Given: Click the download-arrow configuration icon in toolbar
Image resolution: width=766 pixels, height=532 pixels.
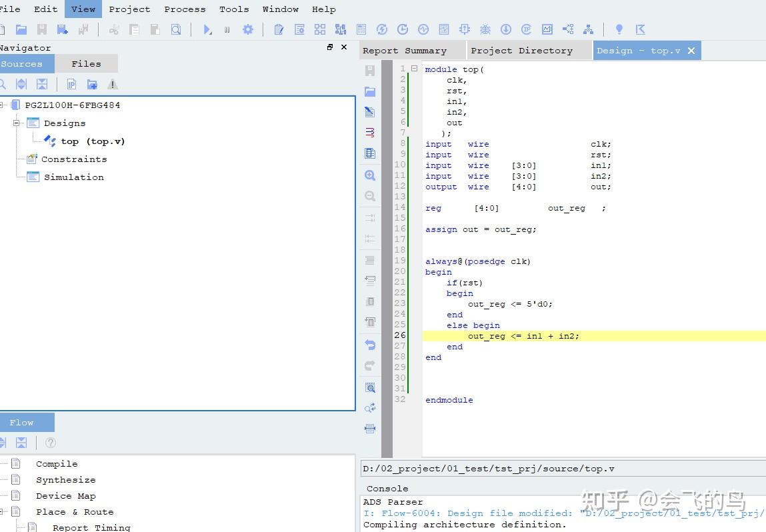Looking at the screenshot, I should (x=506, y=29).
